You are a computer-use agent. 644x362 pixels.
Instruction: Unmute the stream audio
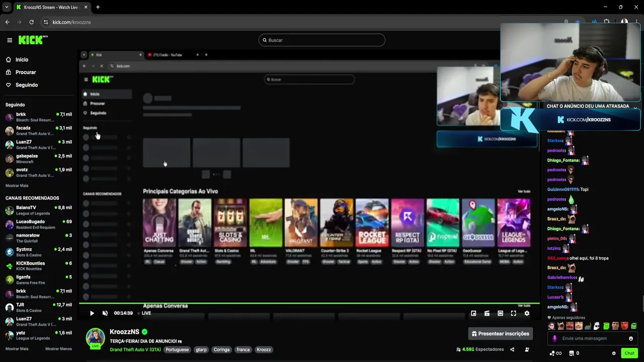pos(105,313)
